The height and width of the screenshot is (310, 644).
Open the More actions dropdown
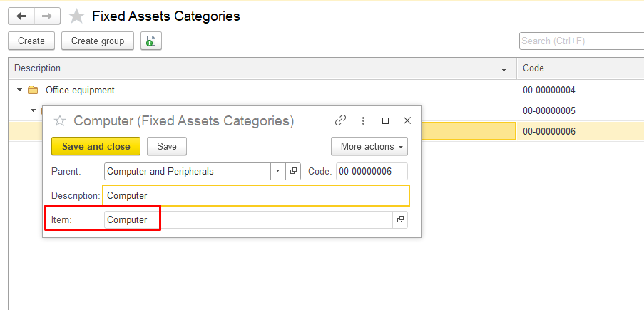[x=369, y=146]
